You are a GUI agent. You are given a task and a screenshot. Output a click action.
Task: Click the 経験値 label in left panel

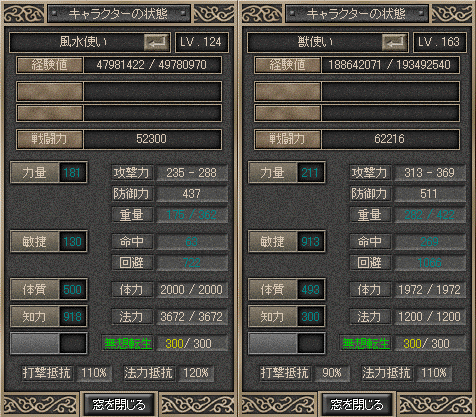tap(50, 65)
